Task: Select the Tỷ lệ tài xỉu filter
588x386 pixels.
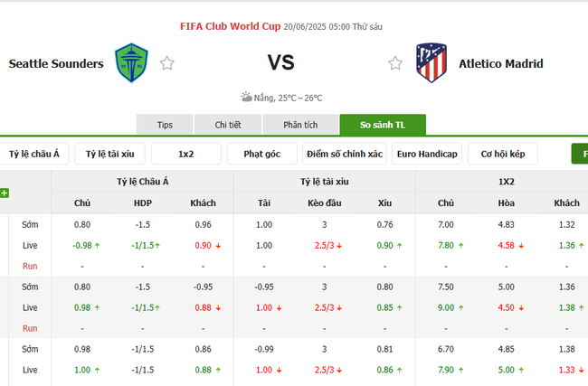Action: coord(109,154)
